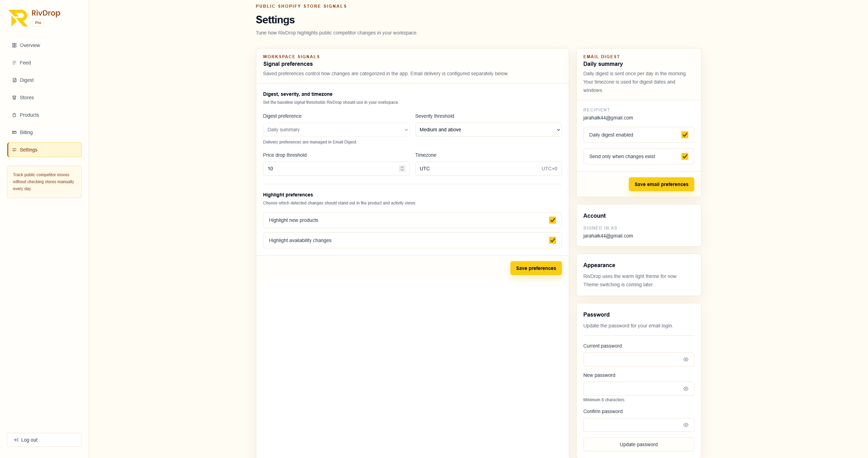
Task: Open the Severity threshold dropdown
Action: tap(488, 130)
